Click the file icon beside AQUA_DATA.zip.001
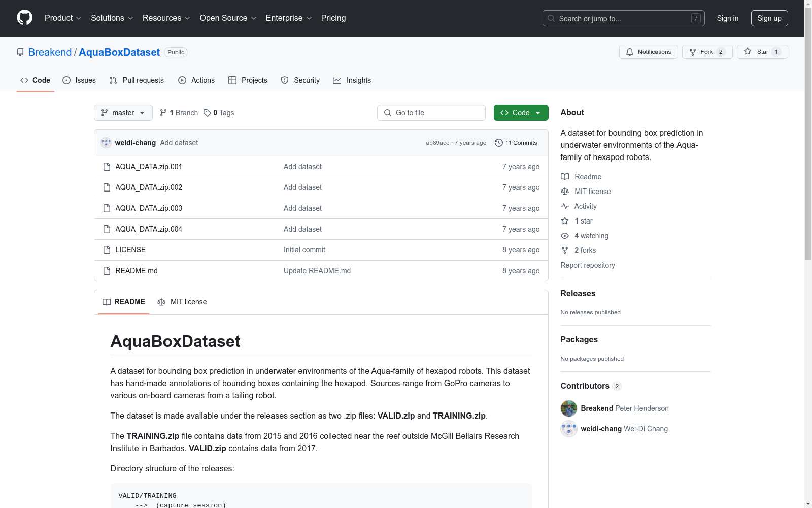Screen dimensions: 812x508 pyautogui.click(x=107, y=167)
